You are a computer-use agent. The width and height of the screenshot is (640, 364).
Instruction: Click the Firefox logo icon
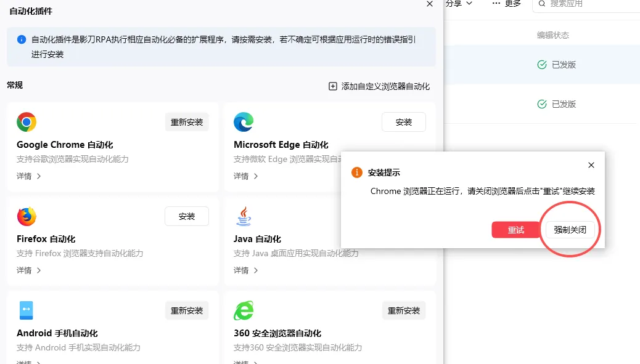click(27, 216)
